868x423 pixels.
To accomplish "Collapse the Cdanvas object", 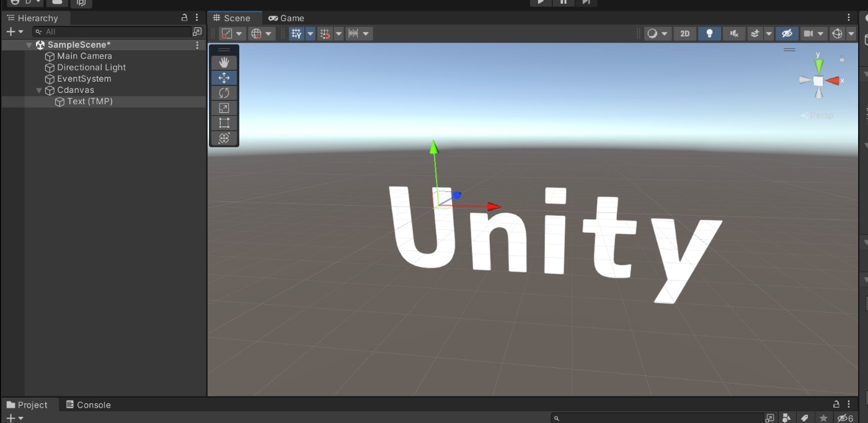I will [x=39, y=90].
